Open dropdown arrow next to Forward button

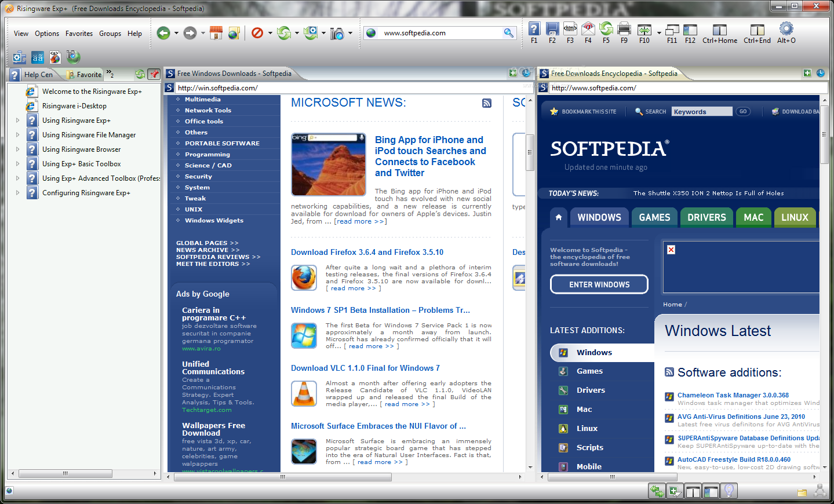[x=203, y=33]
